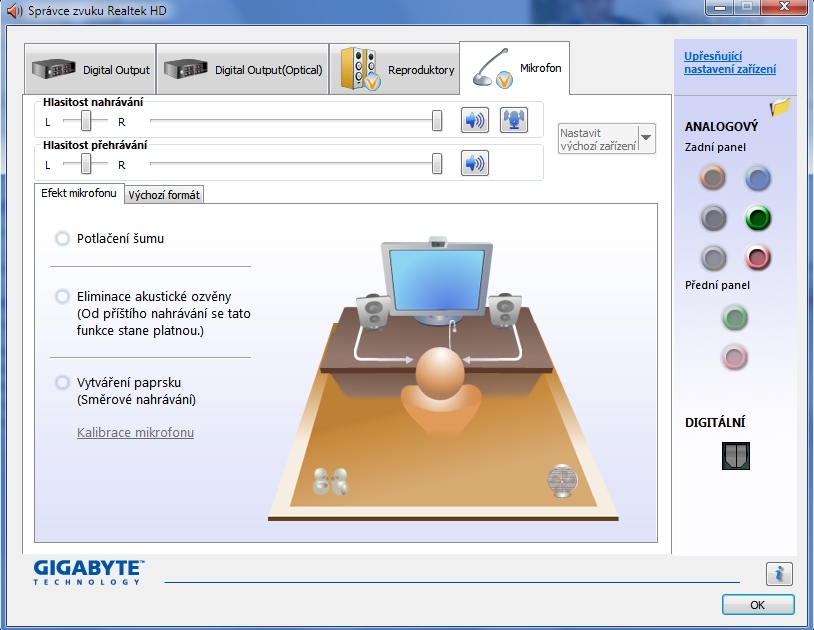Open Výchozí formát tab
The width and height of the screenshot is (814, 630).
[x=164, y=195]
